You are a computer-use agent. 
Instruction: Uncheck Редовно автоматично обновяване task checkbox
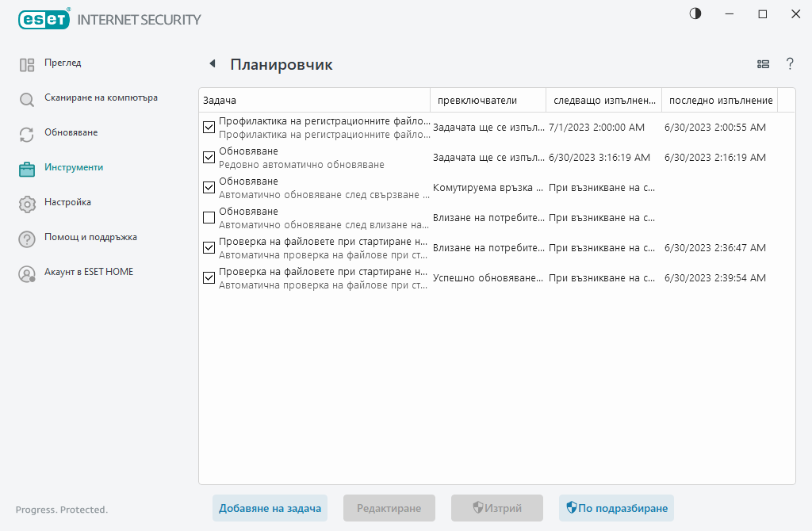(209, 158)
